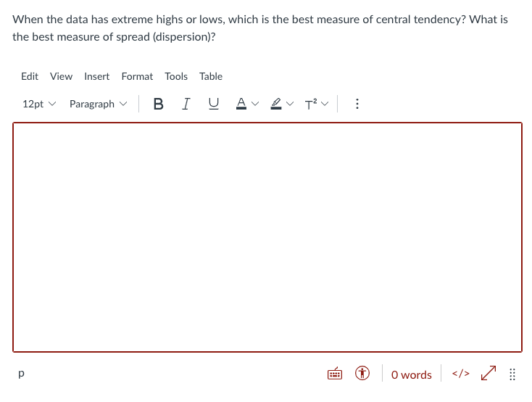Open superscript/subscript dropdown arrow

click(325, 104)
